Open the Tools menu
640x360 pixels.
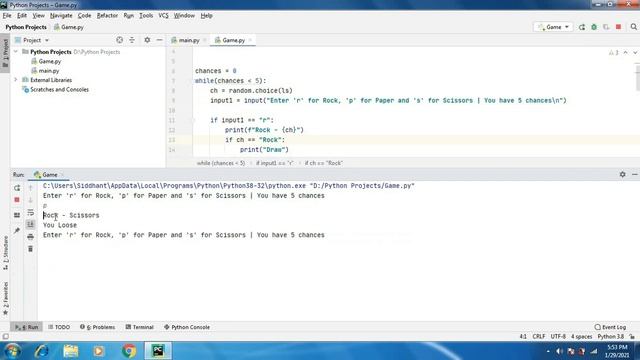[x=146, y=16]
